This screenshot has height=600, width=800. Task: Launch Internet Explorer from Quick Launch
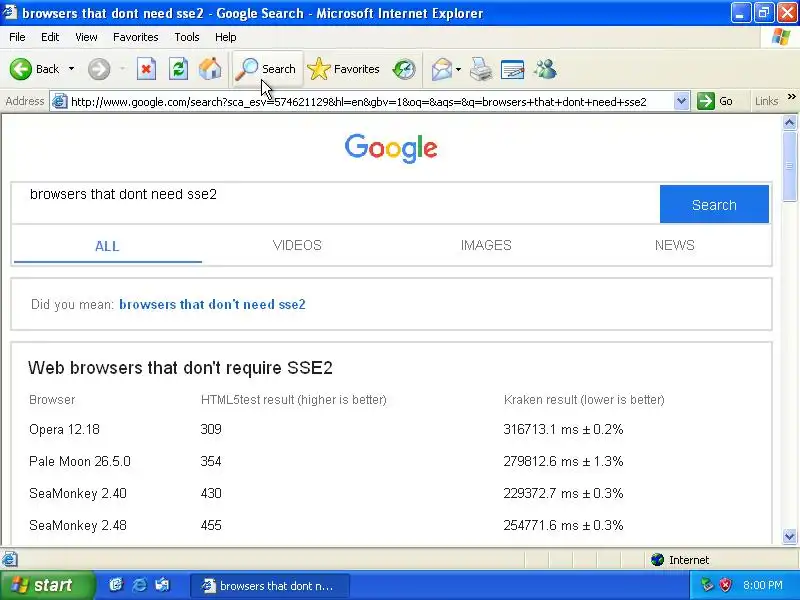139,585
